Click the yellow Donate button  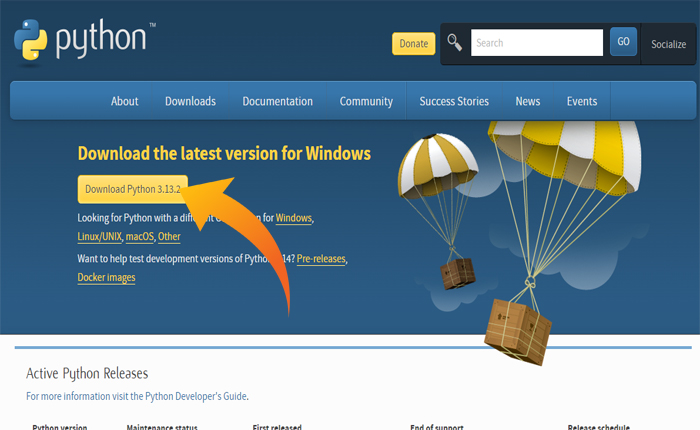(413, 44)
